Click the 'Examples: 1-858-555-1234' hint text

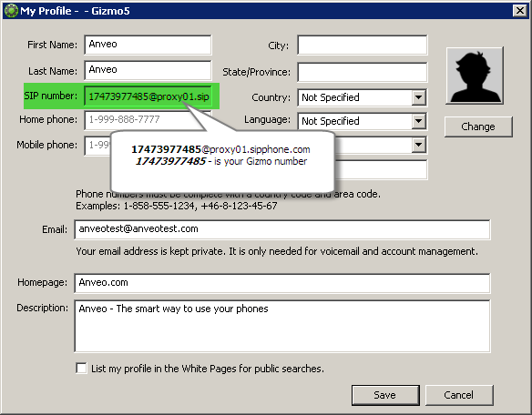(177, 206)
